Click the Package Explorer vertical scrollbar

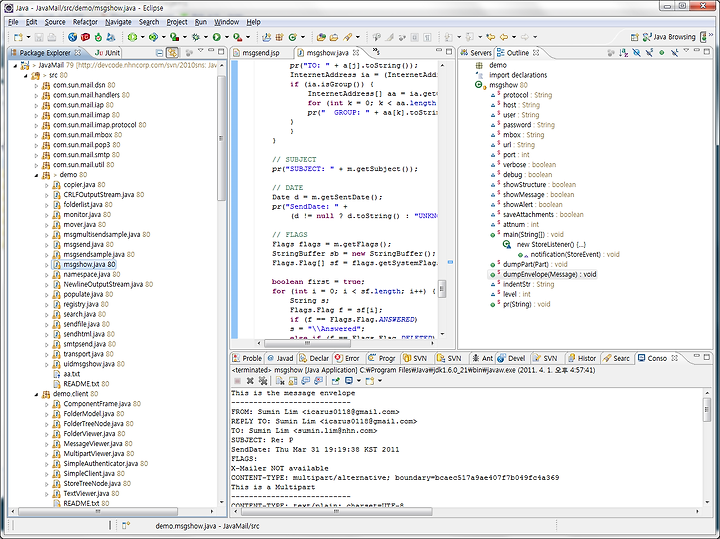tap(221, 138)
